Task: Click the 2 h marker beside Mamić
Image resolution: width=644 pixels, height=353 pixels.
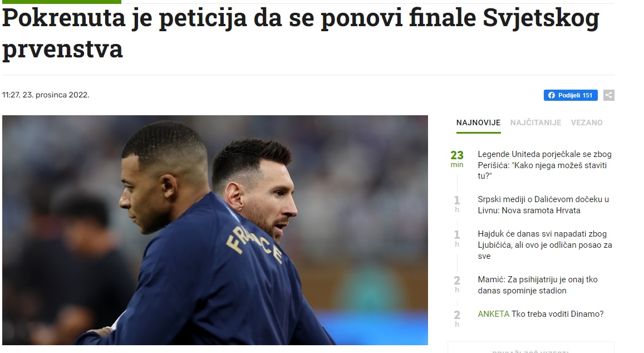Action: (457, 284)
